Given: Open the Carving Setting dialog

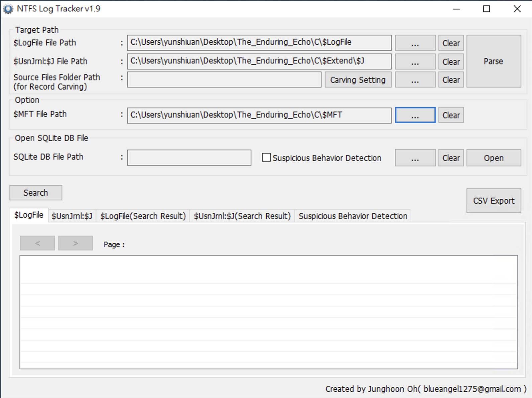Looking at the screenshot, I should tap(358, 80).
